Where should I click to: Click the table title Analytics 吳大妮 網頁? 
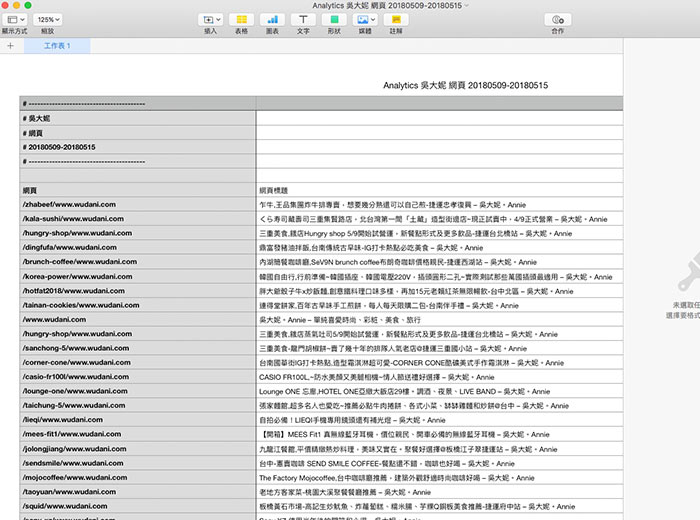[x=465, y=85]
